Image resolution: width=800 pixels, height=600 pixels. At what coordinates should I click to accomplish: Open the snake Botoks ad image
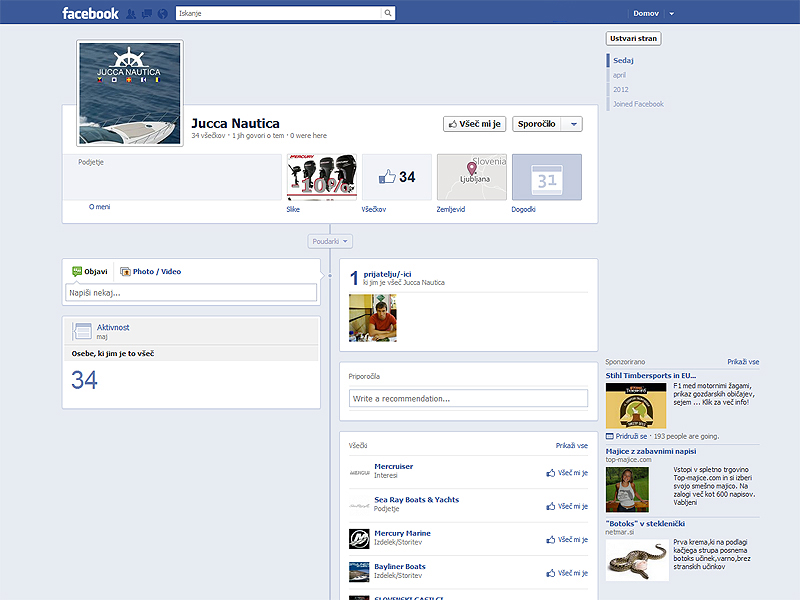tap(637, 560)
